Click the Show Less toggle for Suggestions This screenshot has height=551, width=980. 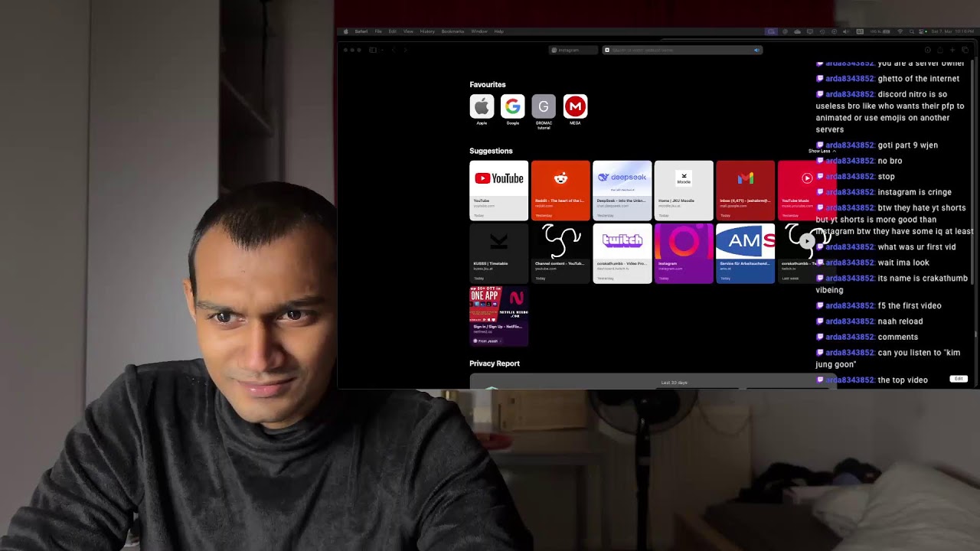click(822, 152)
